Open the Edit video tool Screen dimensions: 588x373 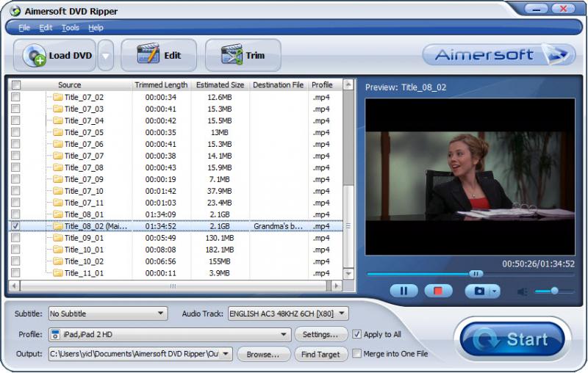tap(158, 56)
